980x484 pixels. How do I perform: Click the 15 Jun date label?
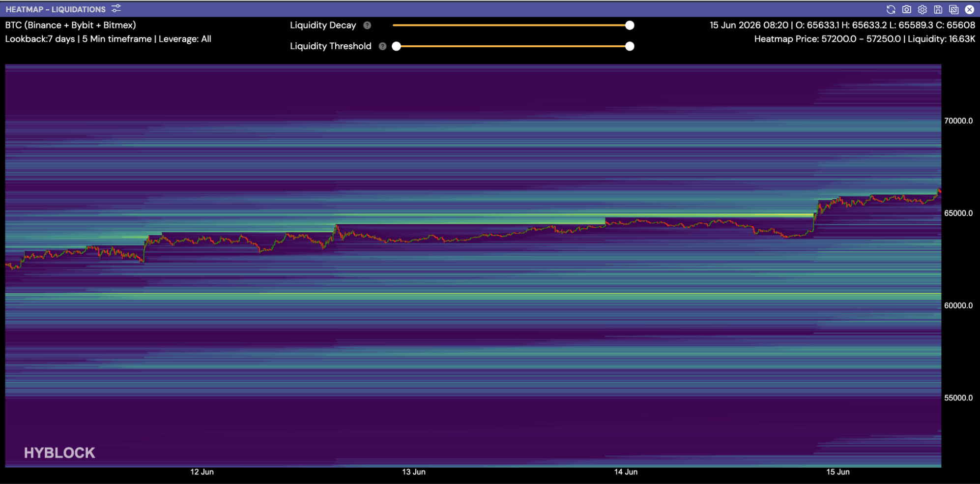coord(837,472)
